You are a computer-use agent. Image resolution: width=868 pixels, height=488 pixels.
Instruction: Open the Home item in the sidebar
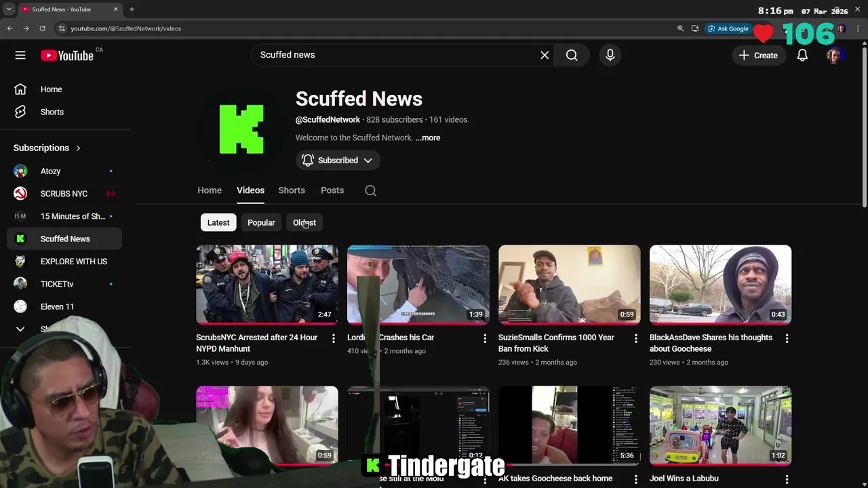coord(65,89)
